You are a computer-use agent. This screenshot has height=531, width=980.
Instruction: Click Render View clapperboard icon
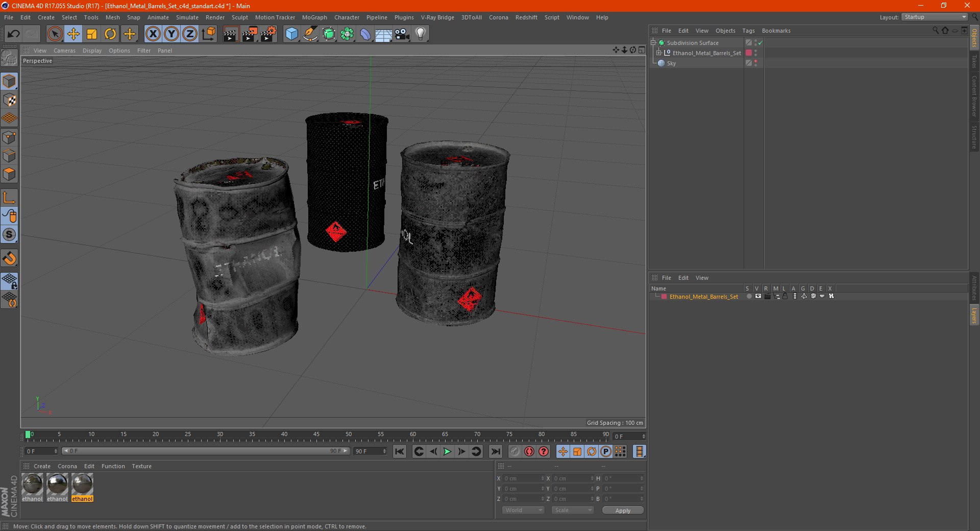pyautogui.click(x=230, y=34)
